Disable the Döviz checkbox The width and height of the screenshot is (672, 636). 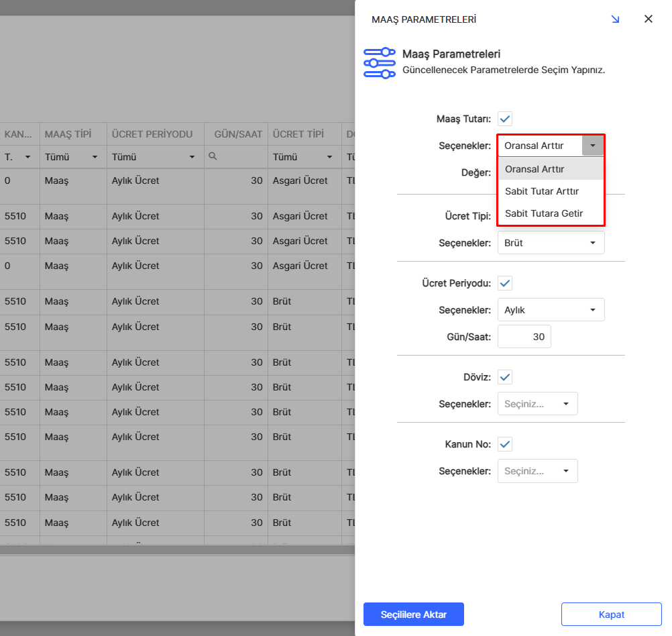pos(505,377)
